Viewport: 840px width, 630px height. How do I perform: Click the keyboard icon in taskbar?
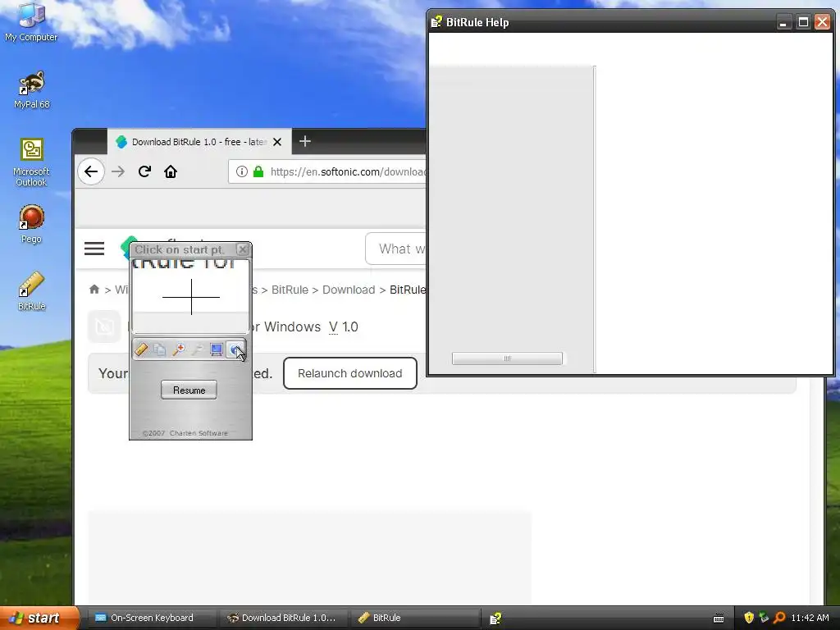click(x=719, y=619)
